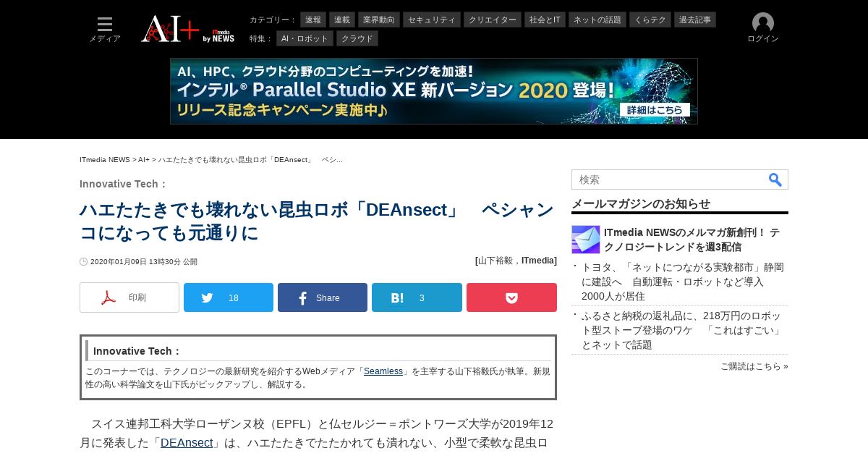The height and width of the screenshot is (456, 868).
Task: Click the search magnifier icon
Action: (x=775, y=180)
